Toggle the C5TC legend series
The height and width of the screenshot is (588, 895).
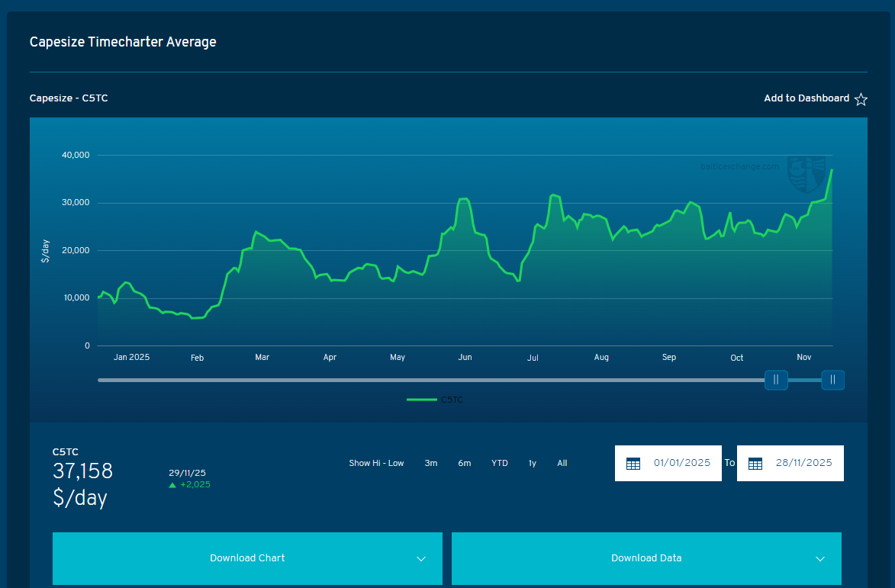point(435,400)
